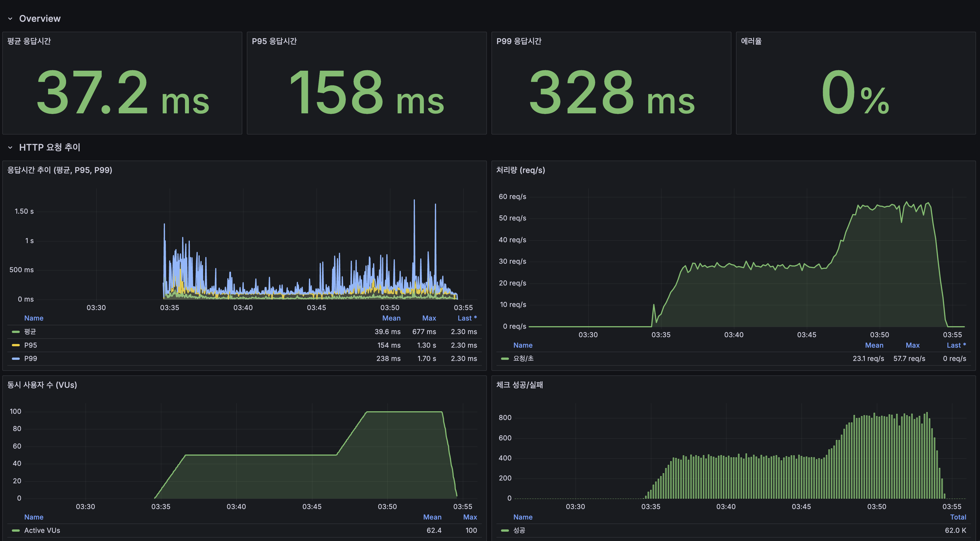Sort response time legend by Mean column
980x541 pixels.
tap(391, 318)
